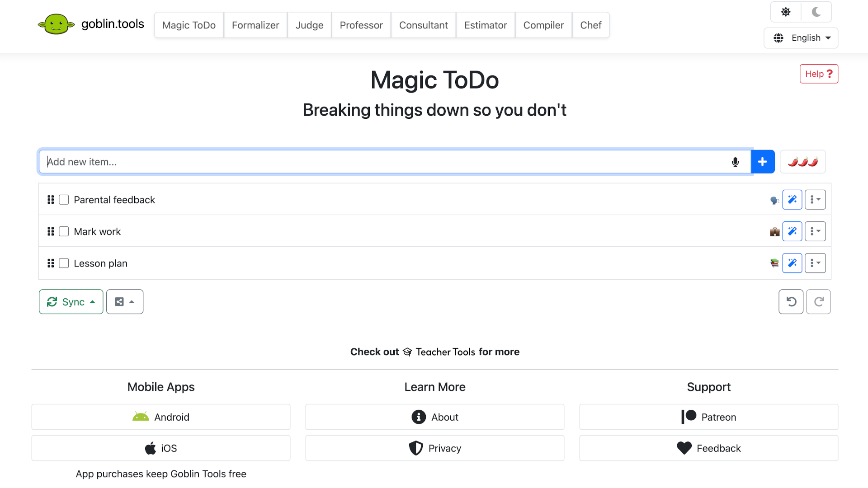Screen dimensions: 868x488
Task: Click the chili pepper spiciness level button
Action: pyautogui.click(x=802, y=162)
